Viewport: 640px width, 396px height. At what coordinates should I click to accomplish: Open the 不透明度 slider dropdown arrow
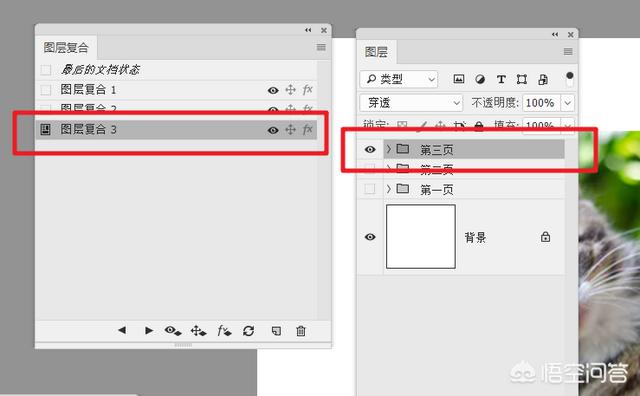(x=568, y=103)
